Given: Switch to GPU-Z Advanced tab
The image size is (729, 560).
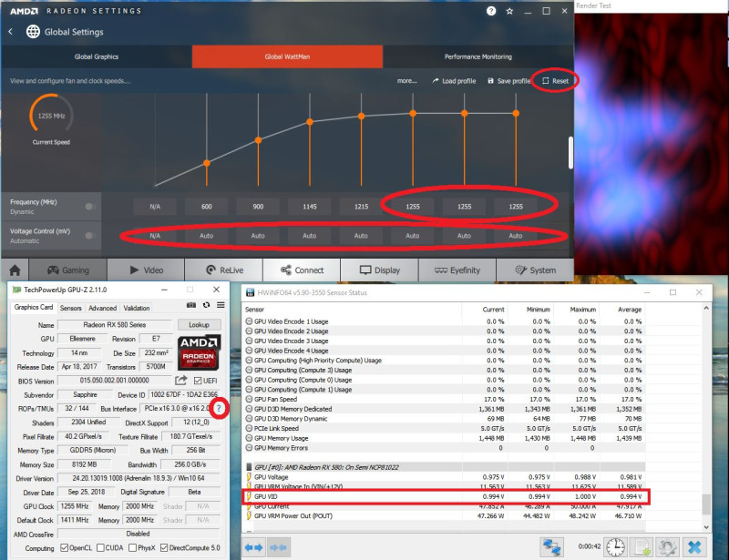Looking at the screenshot, I should click(x=102, y=308).
